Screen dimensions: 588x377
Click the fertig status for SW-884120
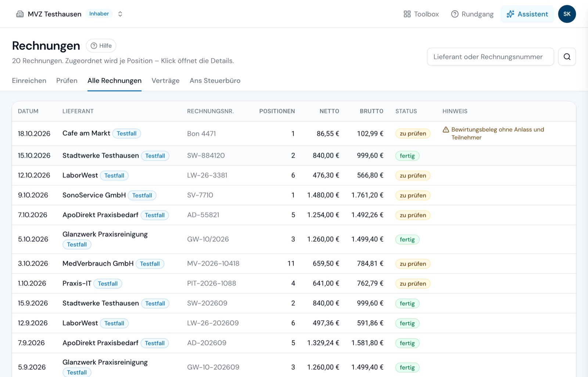pyautogui.click(x=407, y=156)
